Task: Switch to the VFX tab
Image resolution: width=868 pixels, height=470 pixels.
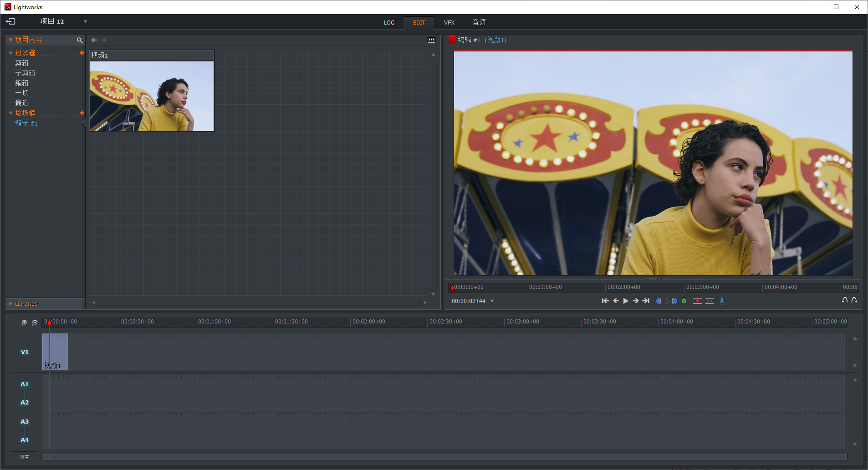Action: point(449,22)
